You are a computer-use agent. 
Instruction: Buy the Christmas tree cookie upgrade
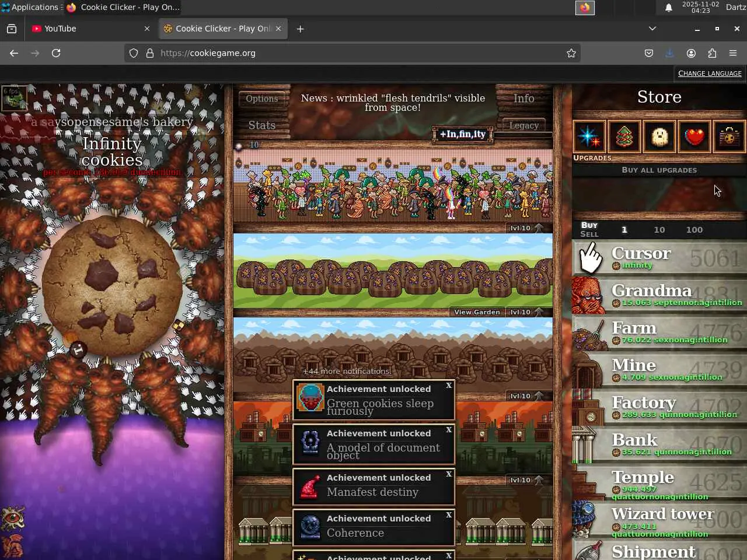624,136
